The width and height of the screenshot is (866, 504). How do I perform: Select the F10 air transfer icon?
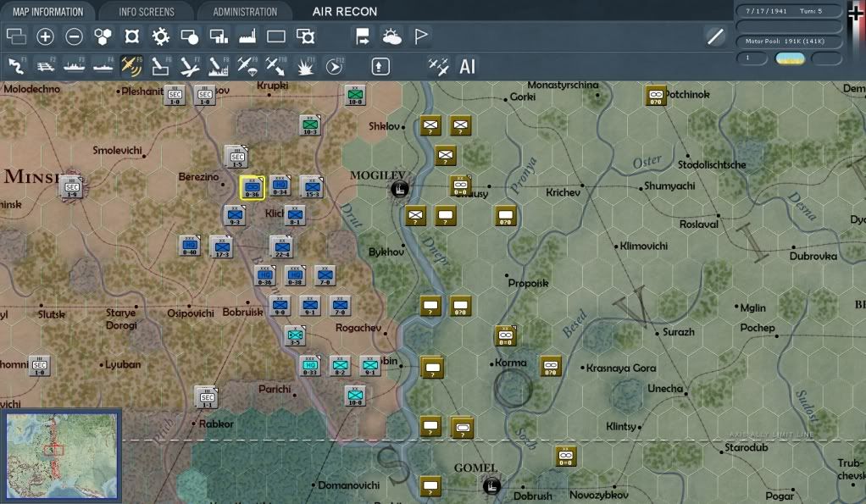(275, 67)
